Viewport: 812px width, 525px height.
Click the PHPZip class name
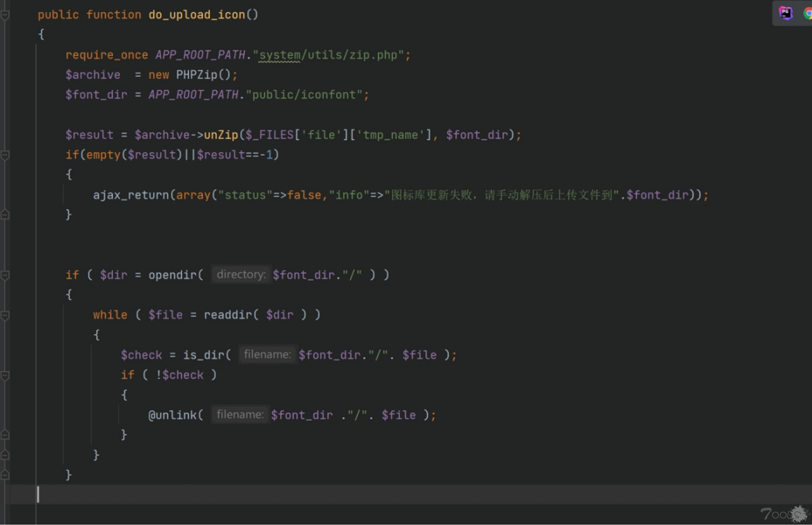coord(196,75)
